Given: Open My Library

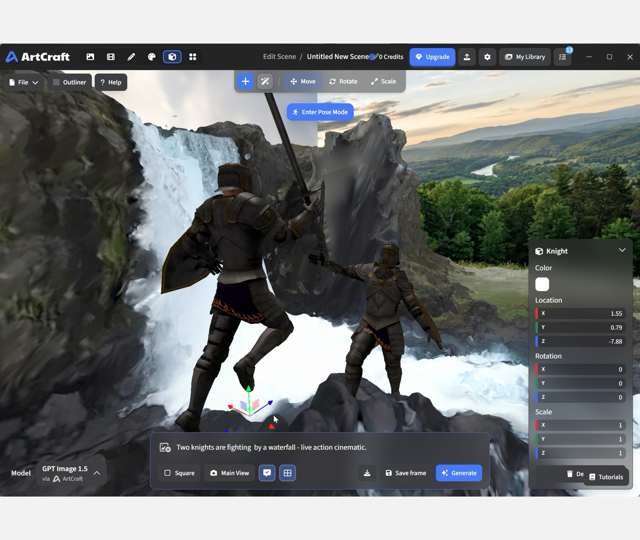Looking at the screenshot, I should pos(525,57).
